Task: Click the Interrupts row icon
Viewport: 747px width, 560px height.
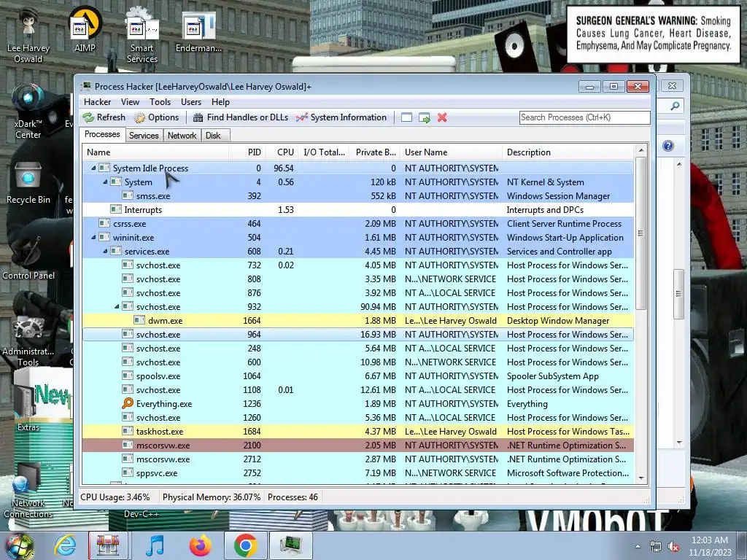Action: point(115,209)
